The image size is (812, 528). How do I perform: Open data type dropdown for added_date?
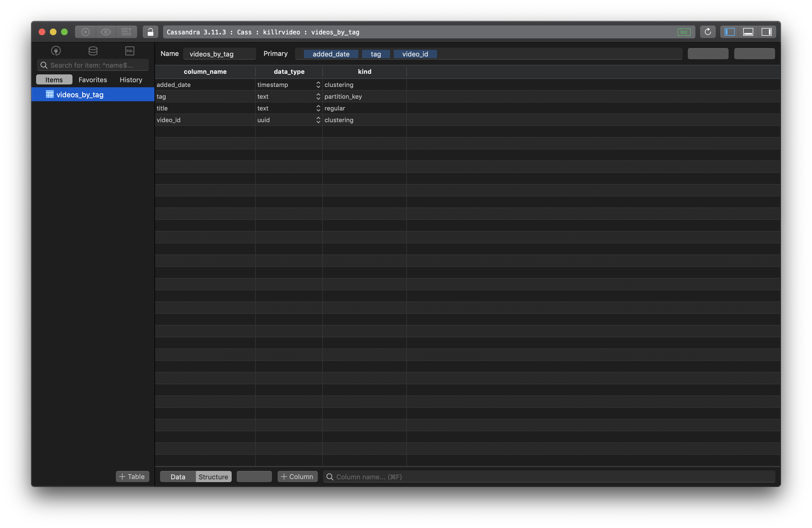[318, 84]
